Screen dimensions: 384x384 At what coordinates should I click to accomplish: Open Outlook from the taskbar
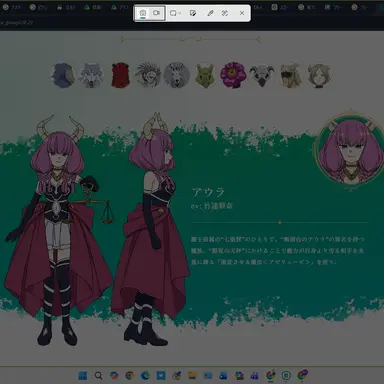223,376
